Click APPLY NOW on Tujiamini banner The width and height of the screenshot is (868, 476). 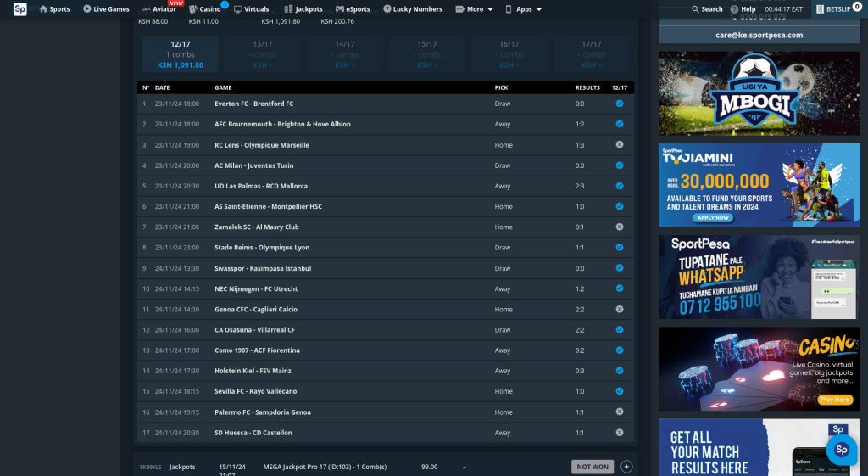click(x=713, y=218)
